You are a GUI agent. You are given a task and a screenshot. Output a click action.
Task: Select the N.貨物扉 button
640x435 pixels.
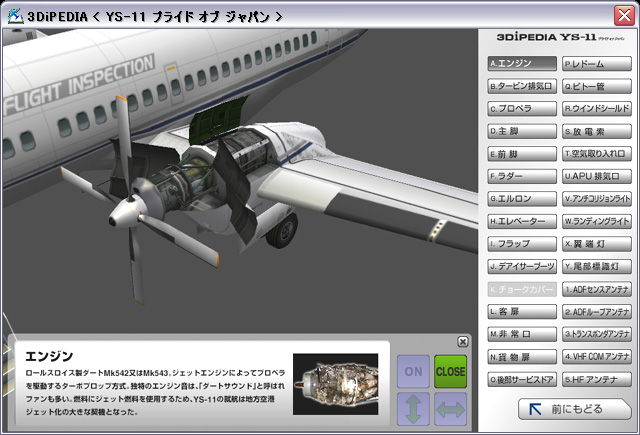pyautogui.click(x=522, y=357)
